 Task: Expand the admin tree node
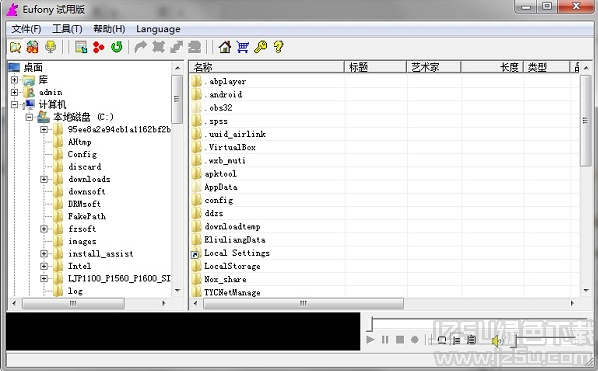coord(14,92)
